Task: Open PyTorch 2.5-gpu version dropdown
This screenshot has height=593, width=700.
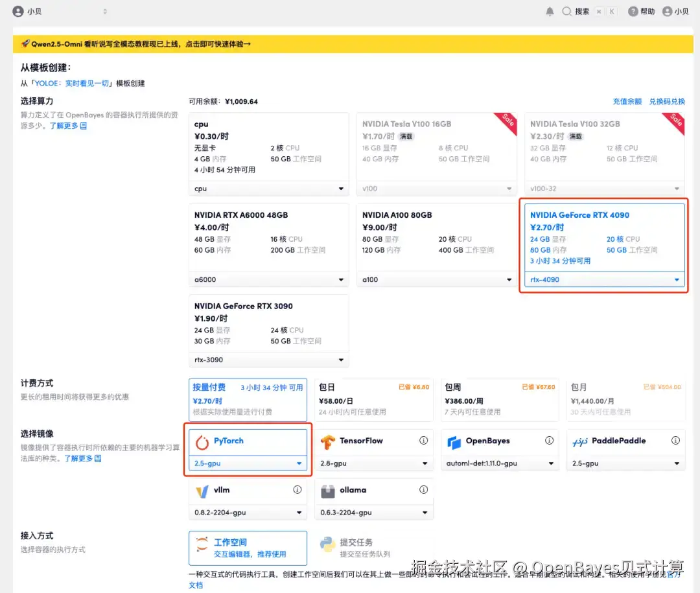Action: [248, 463]
